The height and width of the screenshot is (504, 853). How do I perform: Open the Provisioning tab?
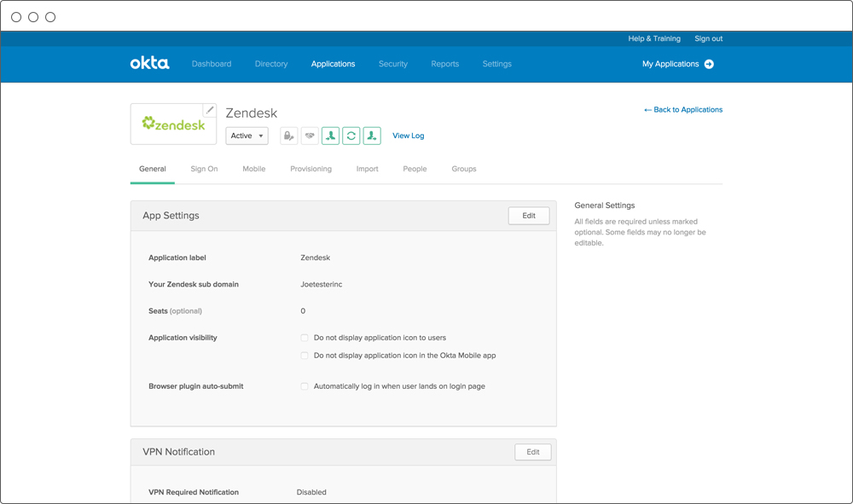pyautogui.click(x=310, y=169)
